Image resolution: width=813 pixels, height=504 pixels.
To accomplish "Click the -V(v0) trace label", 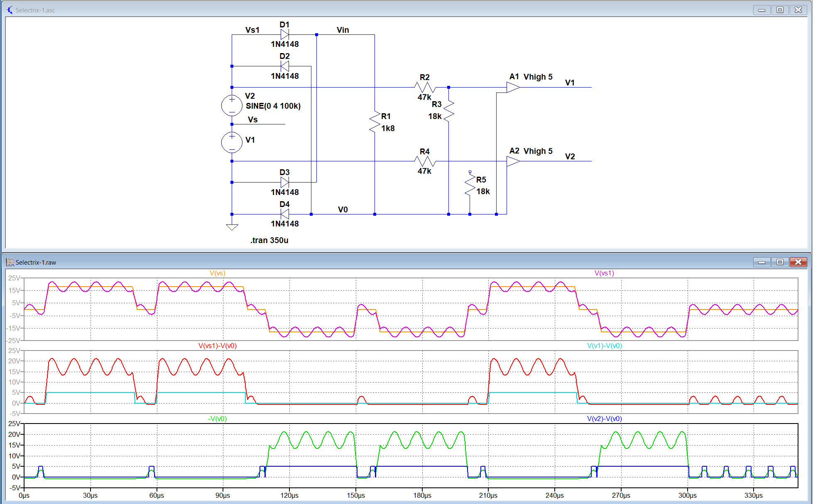I will coord(217,419).
